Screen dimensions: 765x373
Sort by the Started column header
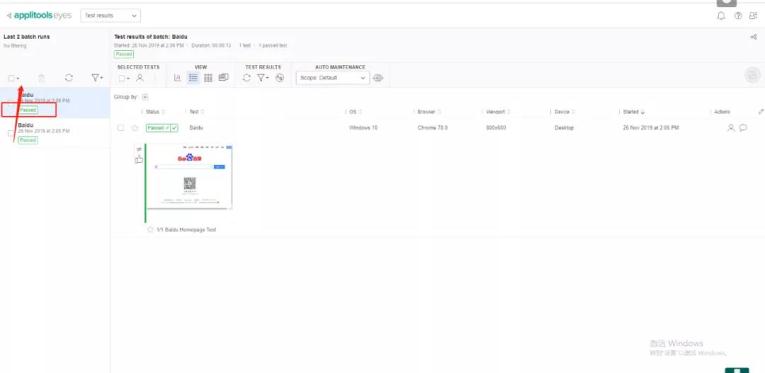pos(634,112)
